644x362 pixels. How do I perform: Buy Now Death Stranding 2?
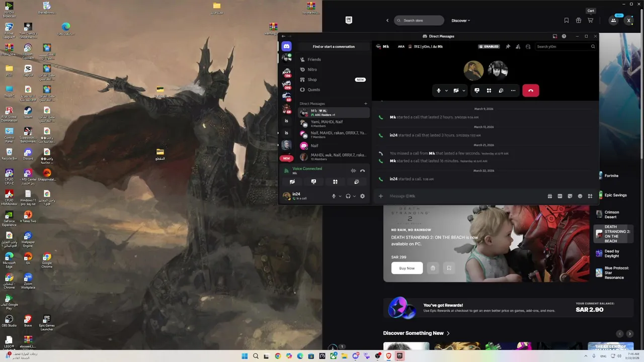(407, 268)
